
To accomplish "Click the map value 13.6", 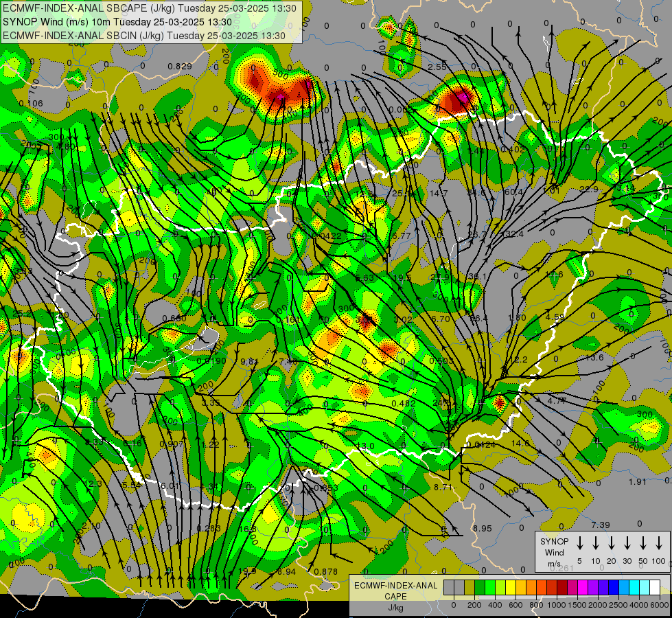I will pyautogui.click(x=594, y=357).
